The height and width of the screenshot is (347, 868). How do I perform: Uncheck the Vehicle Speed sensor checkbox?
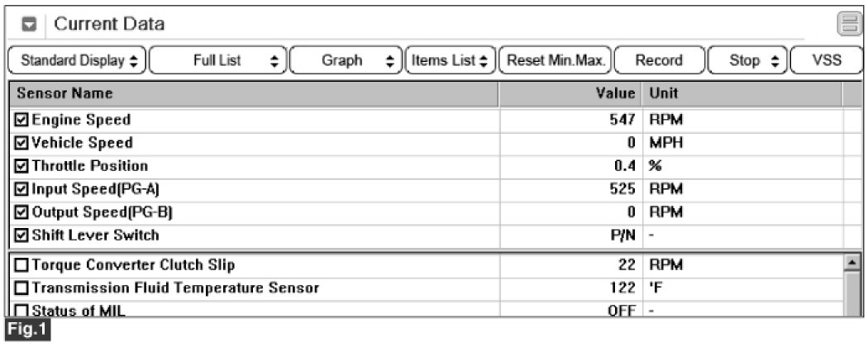point(21,143)
